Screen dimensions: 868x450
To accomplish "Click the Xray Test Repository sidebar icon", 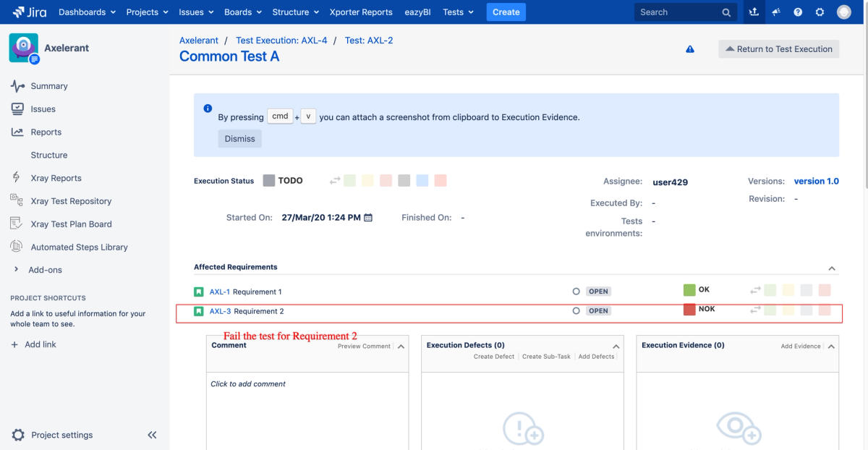I will click(x=17, y=200).
